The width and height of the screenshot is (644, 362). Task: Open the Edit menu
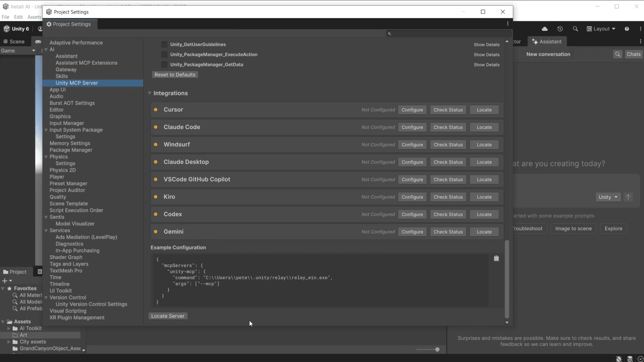tap(18, 17)
